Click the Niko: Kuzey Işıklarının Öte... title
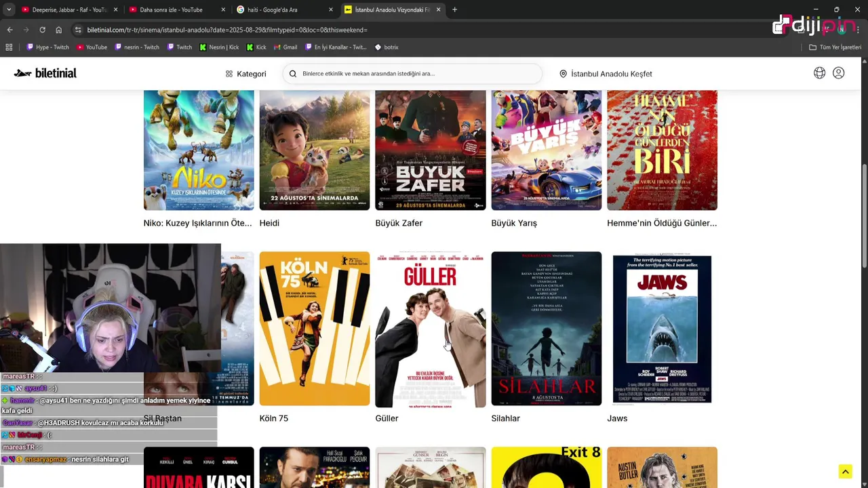868x488 pixels. 197,223
